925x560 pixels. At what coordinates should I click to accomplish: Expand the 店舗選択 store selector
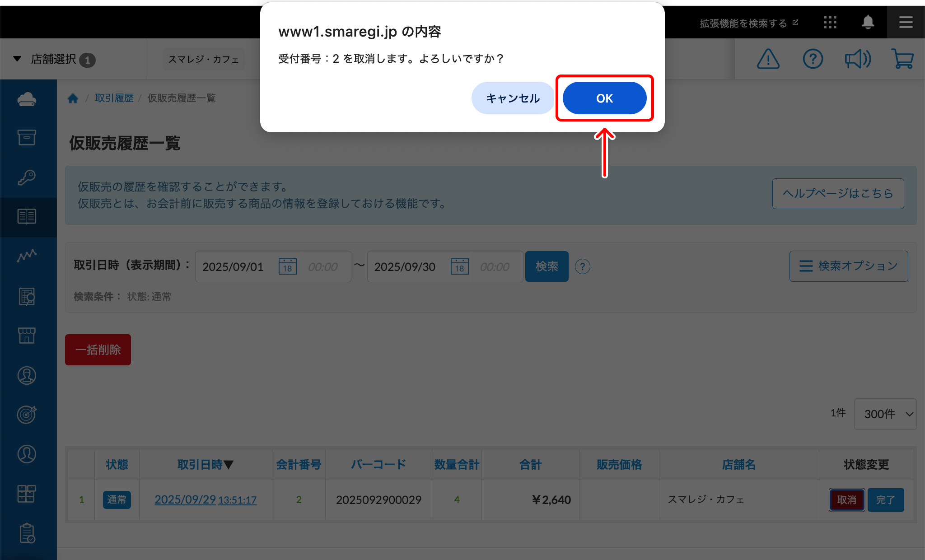54,59
